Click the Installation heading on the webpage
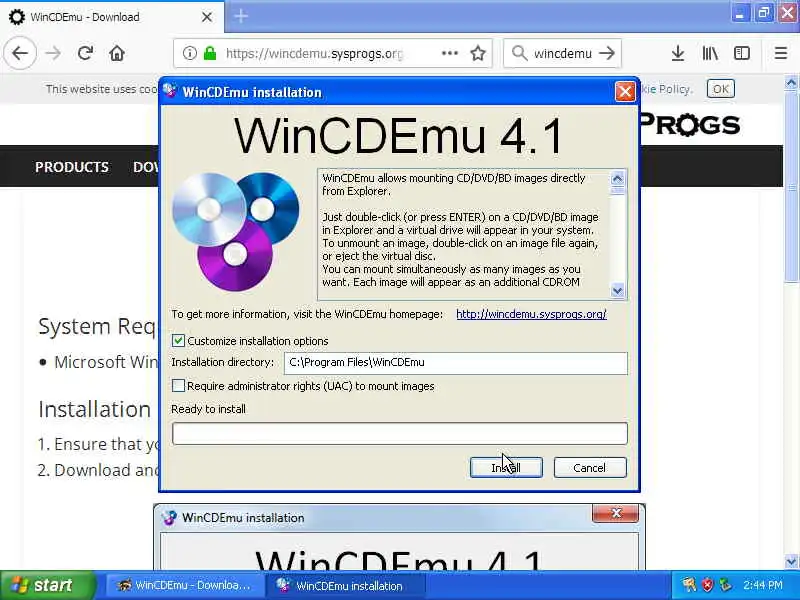The height and width of the screenshot is (600, 800). tap(94, 409)
